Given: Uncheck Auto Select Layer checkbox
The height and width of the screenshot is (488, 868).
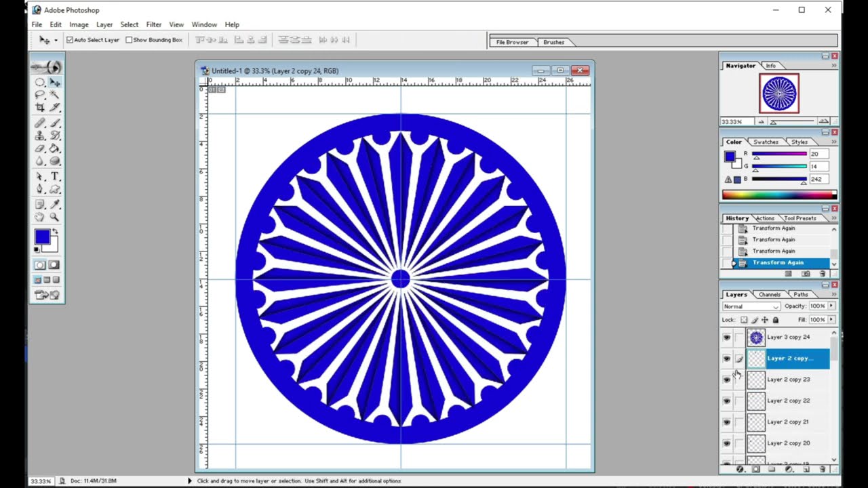Looking at the screenshot, I should [x=70, y=40].
